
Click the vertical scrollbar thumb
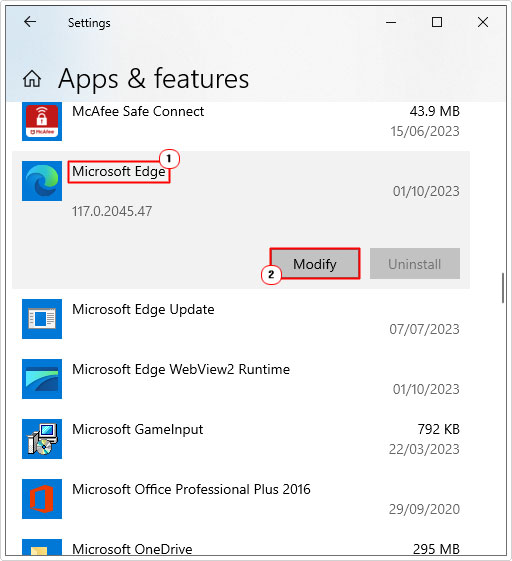(503, 288)
